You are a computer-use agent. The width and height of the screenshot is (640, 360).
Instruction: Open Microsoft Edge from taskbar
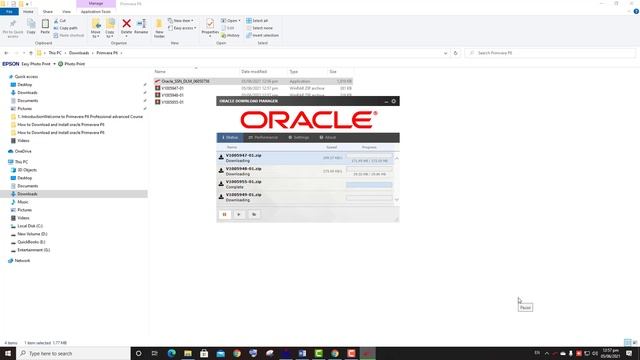pos(171,353)
